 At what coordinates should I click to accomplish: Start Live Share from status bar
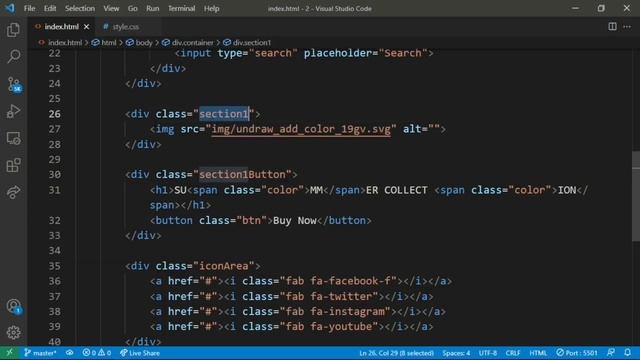click(140, 353)
